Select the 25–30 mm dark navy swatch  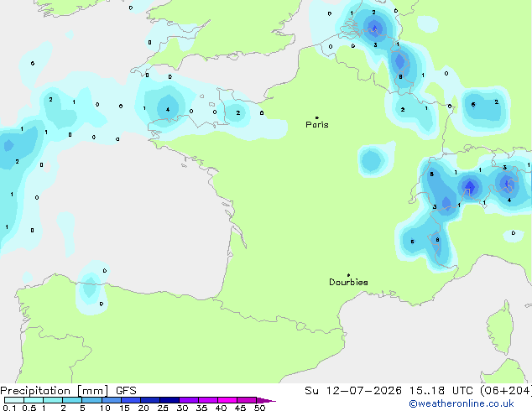[x=169, y=400]
